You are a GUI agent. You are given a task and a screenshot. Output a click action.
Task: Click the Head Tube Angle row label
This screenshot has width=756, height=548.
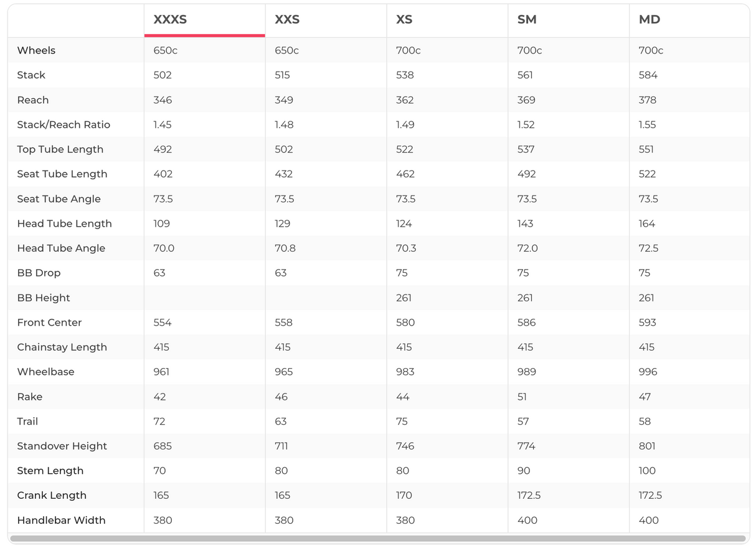pos(61,248)
